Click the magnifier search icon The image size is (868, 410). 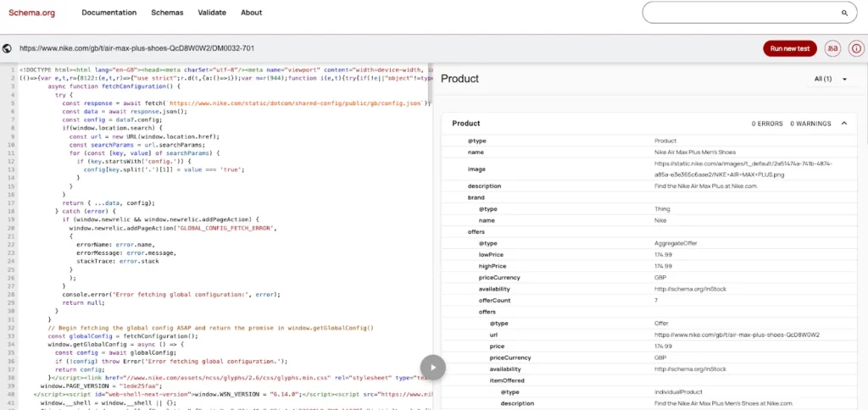[845, 13]
